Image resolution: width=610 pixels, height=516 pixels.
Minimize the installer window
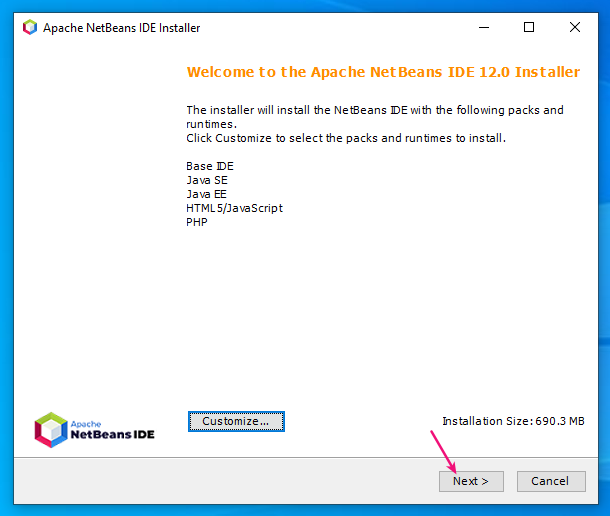483,28
